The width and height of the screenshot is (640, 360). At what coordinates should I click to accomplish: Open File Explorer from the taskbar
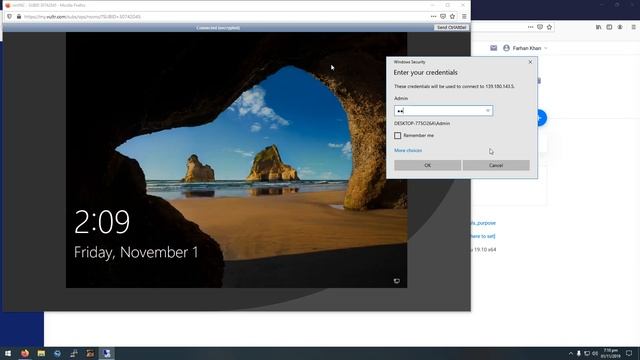(41, 353)
